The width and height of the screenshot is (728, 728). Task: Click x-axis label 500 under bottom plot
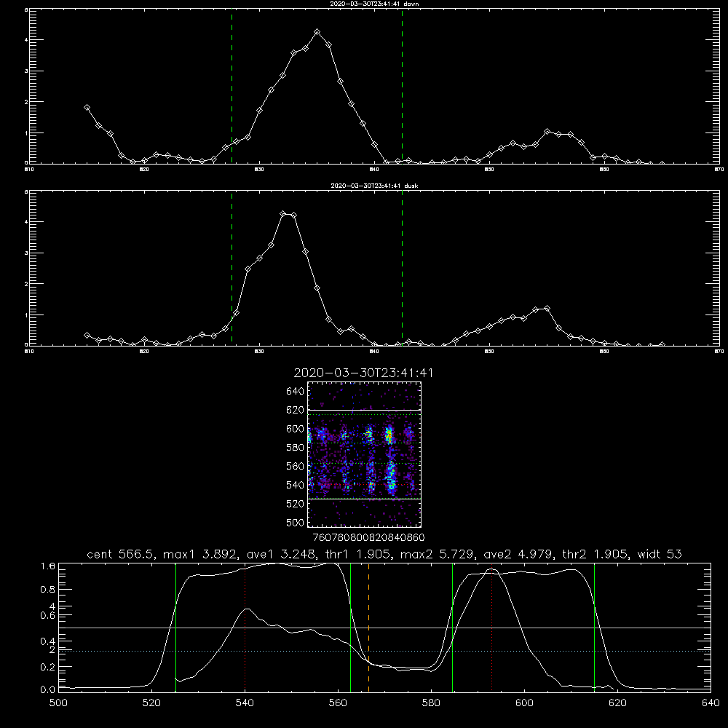click(x=58, y=703)
